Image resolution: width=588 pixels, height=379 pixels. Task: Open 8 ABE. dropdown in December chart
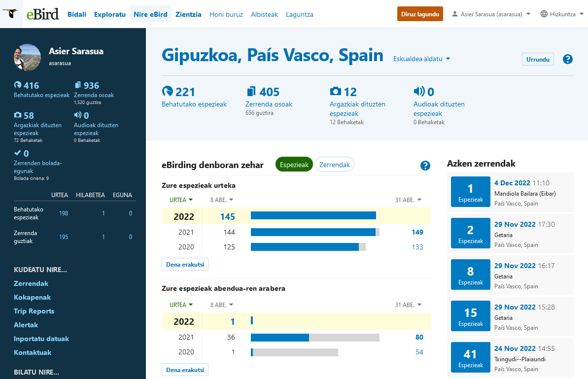222,305
